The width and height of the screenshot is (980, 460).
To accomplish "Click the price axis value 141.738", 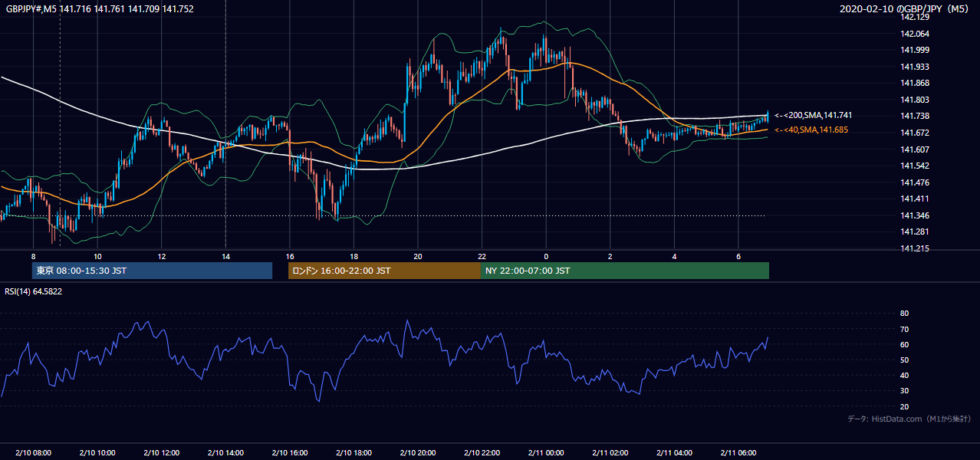I will [x=915, y=116].
